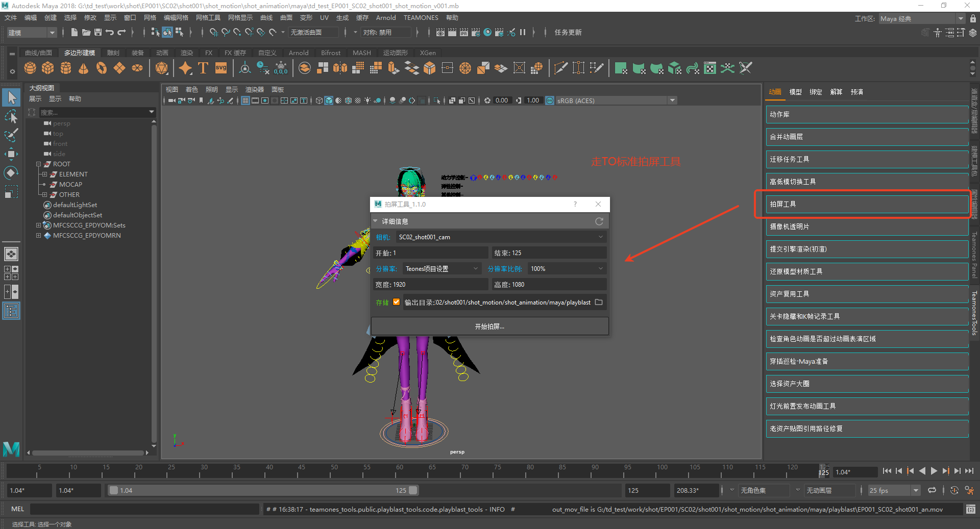
Task: Click the workspace lock icon
Action: 973,18
